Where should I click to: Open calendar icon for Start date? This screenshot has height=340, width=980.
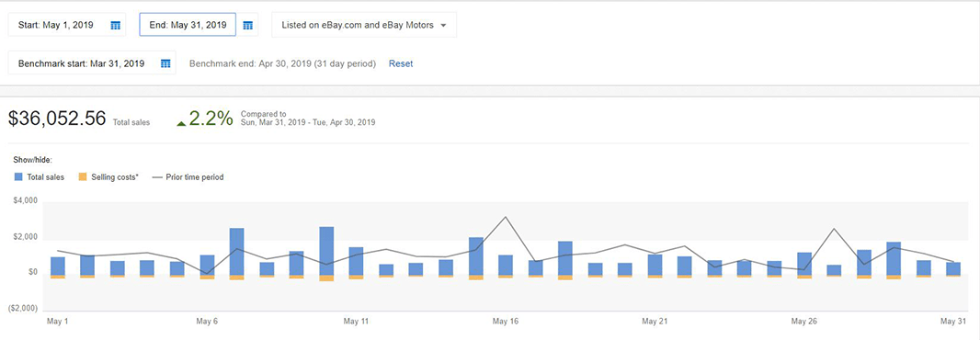(x=115, y=25)
